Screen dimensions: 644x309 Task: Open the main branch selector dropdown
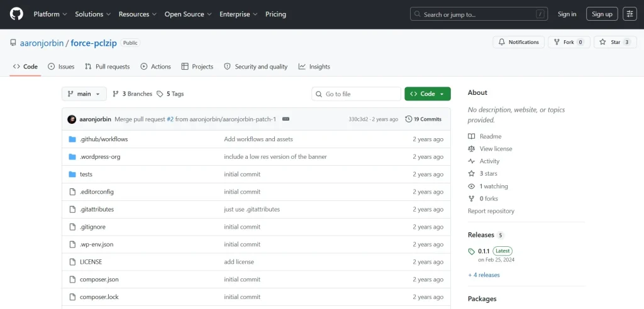(x=84, y=94)
